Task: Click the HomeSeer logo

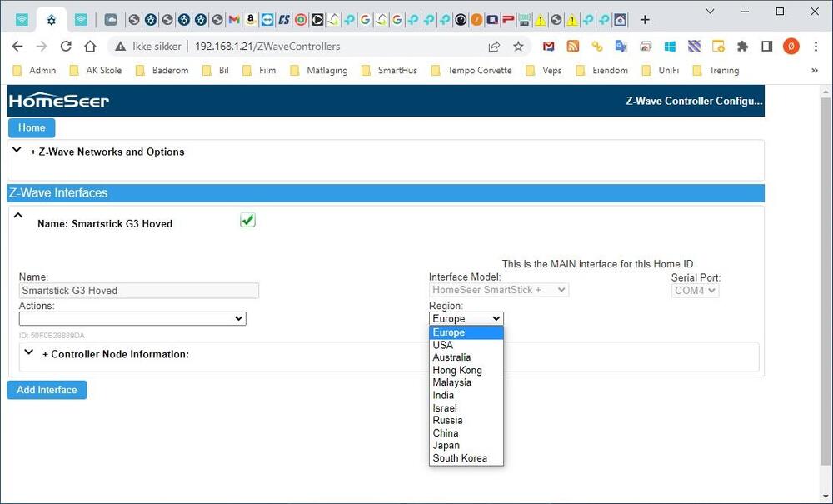Action: coord(59,101)
